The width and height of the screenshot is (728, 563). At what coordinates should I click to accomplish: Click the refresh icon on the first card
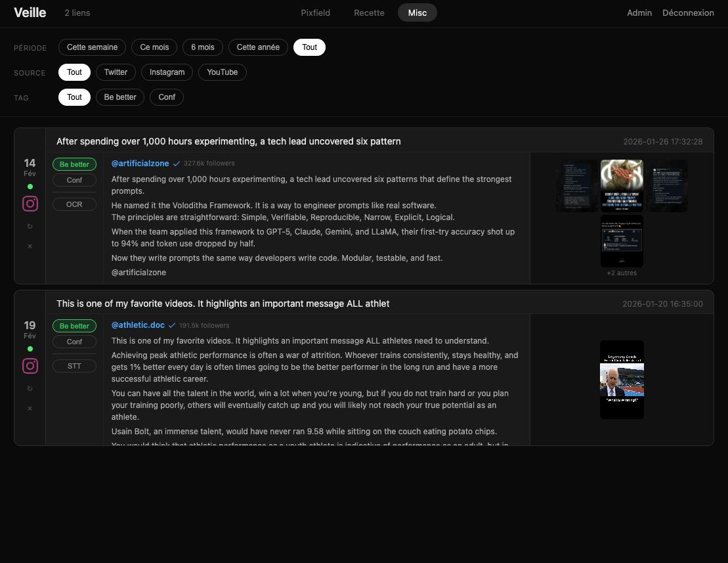click(30, 226)
